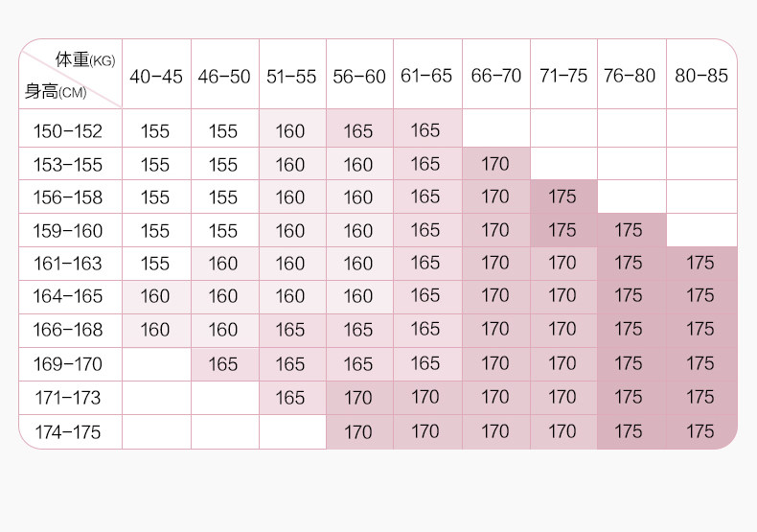Select the 61-65 size cell in row 166-168
This screenshot has width=757, height=532.
click(x=425, y=331)
